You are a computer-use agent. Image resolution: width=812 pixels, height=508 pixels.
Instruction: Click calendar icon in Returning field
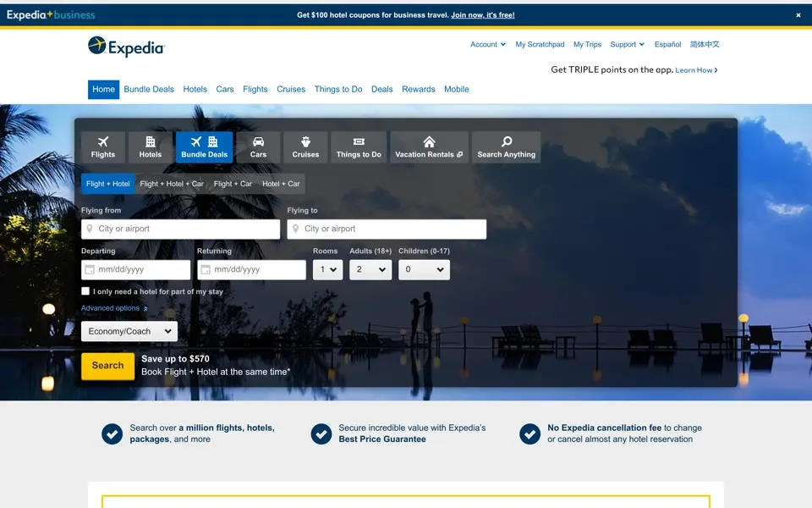click(x=206, y=269)
